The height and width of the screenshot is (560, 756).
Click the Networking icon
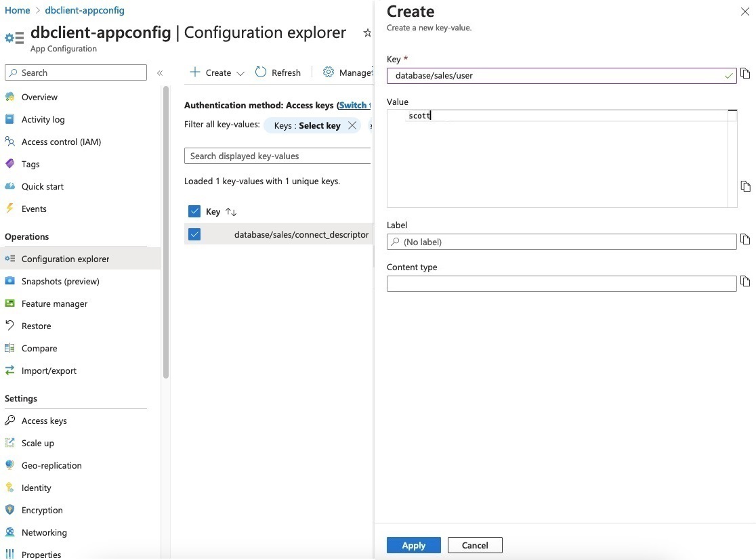click(x=9, y=532)
